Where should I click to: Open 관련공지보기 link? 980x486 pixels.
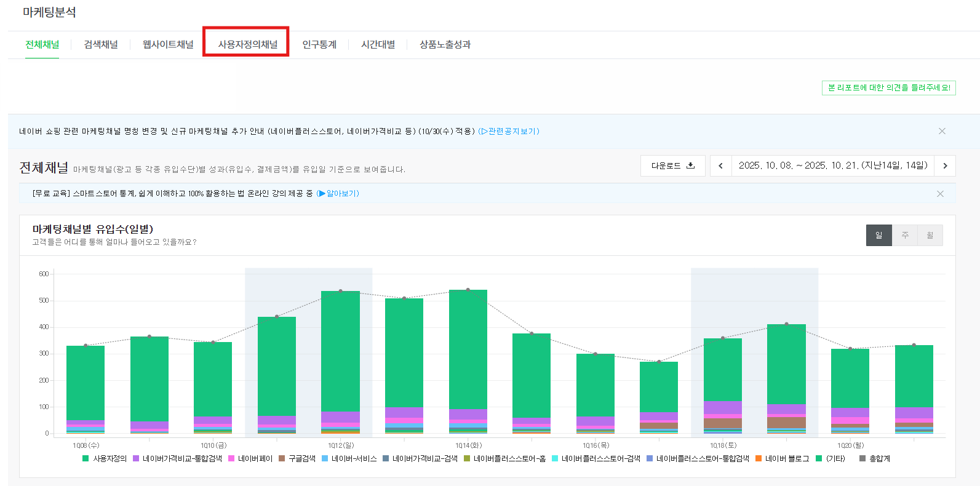[509, 131]
